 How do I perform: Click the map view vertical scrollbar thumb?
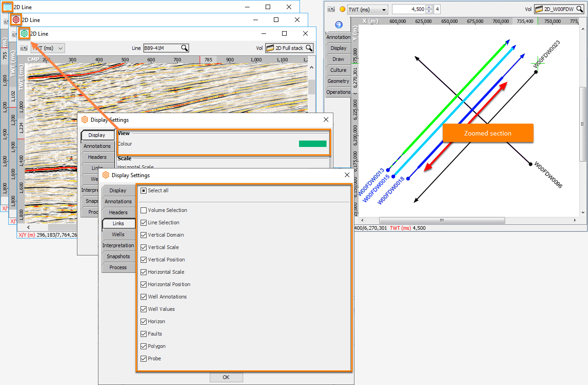coord(583,124)
